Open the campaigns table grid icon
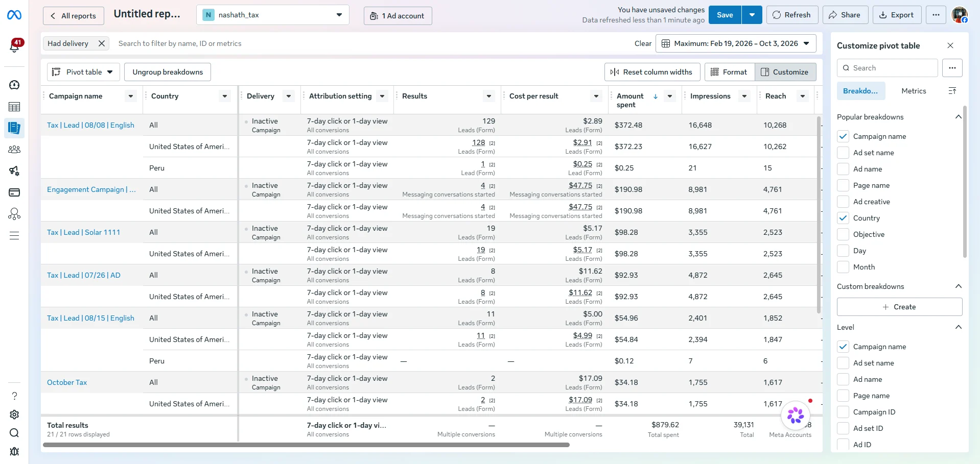The image size is (980, 464). 14,107
